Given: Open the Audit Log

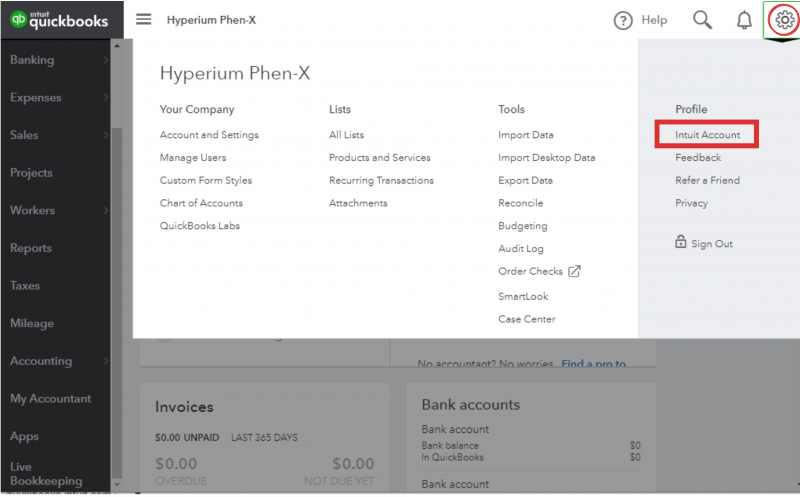Looking at the screenshot, I should coord(520,248).
